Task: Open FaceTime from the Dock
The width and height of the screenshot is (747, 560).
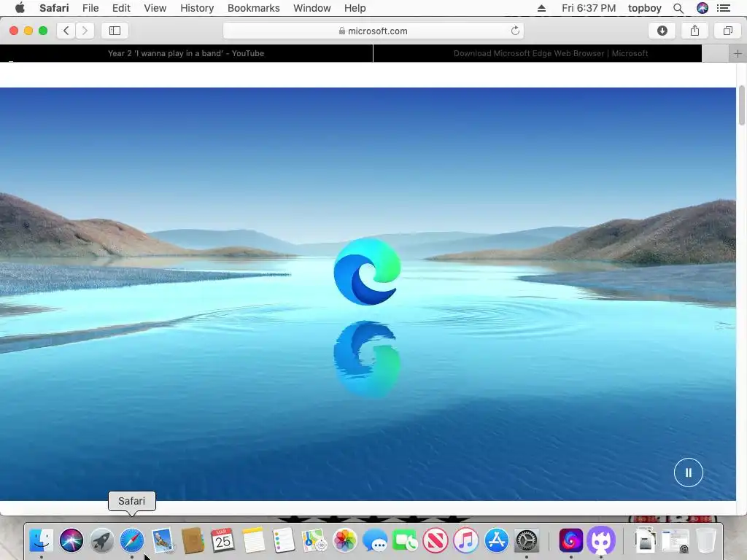Action: [405, 540]
